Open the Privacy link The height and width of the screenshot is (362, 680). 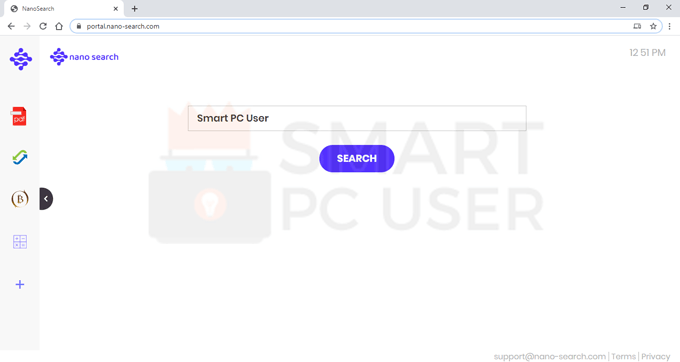tap(656, 356)
